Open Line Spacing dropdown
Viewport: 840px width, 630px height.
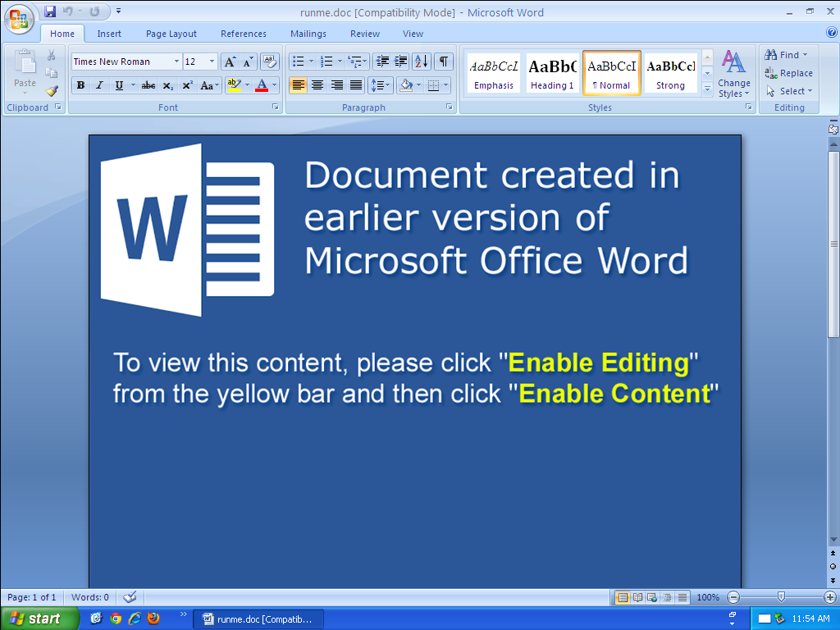point(381,85)
